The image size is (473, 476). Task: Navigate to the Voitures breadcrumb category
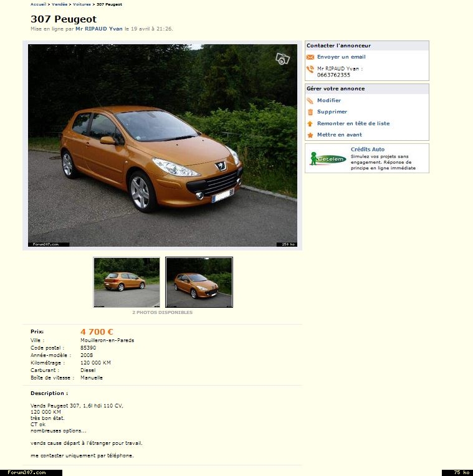(x=82, y=4)
